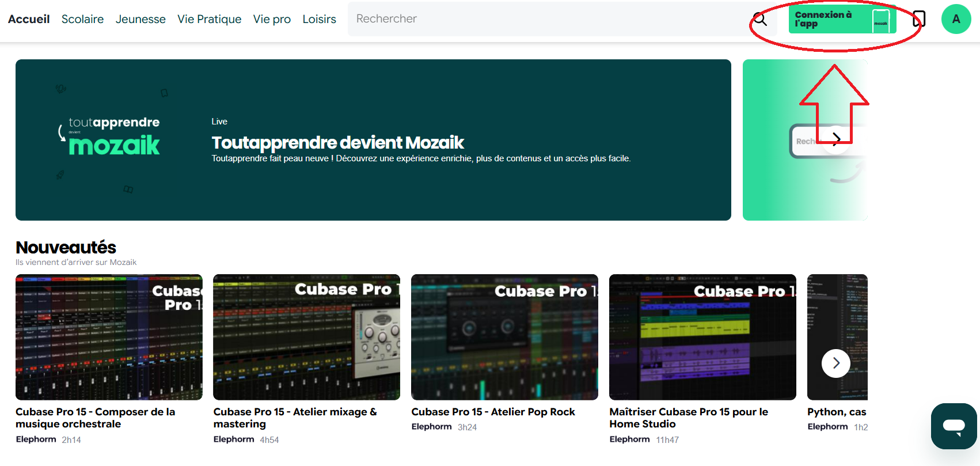This screenshot has width=980, height=466.
Task: Open the Vie pro section
Action: 272,19
